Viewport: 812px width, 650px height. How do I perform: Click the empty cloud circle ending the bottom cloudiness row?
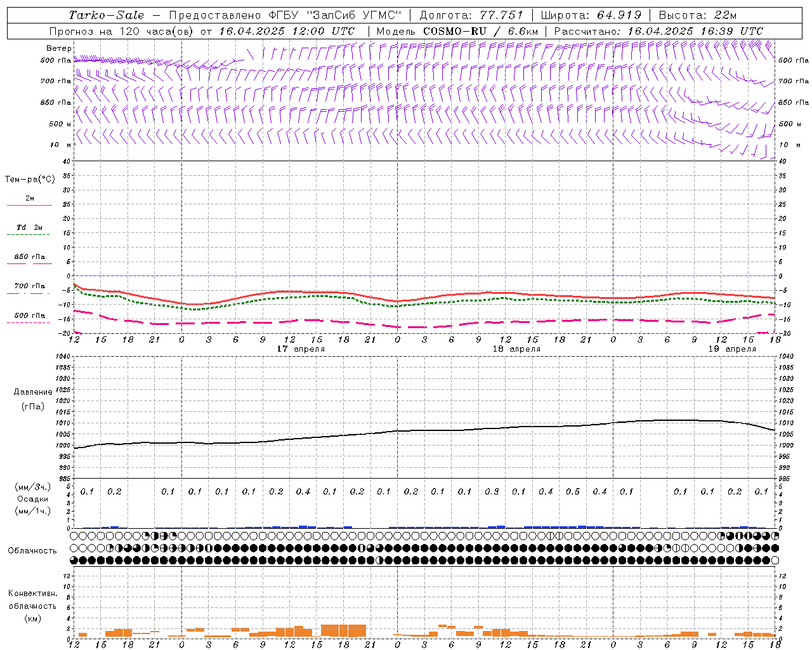coord(775,560)
